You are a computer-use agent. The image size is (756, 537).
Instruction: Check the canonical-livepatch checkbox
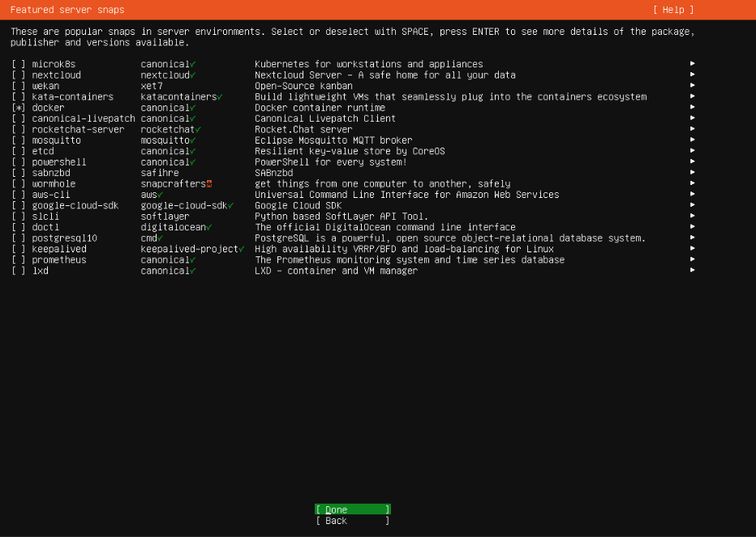click(x=19, y=118)
